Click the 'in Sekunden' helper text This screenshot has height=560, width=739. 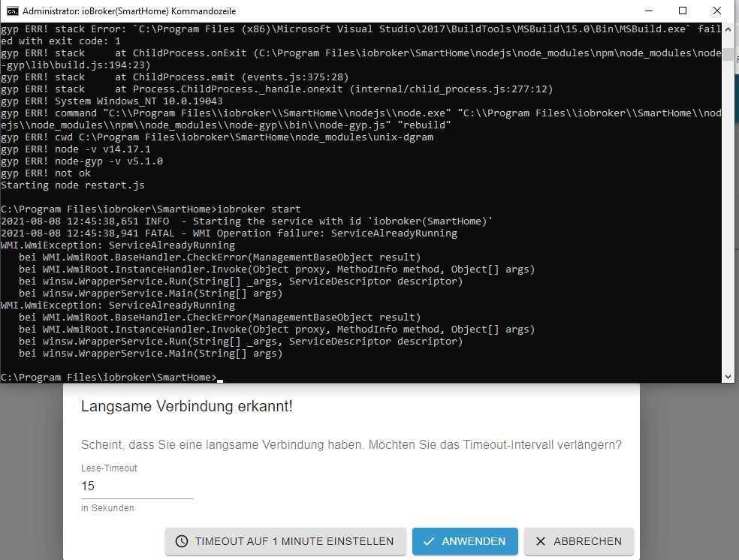[107, 508]
